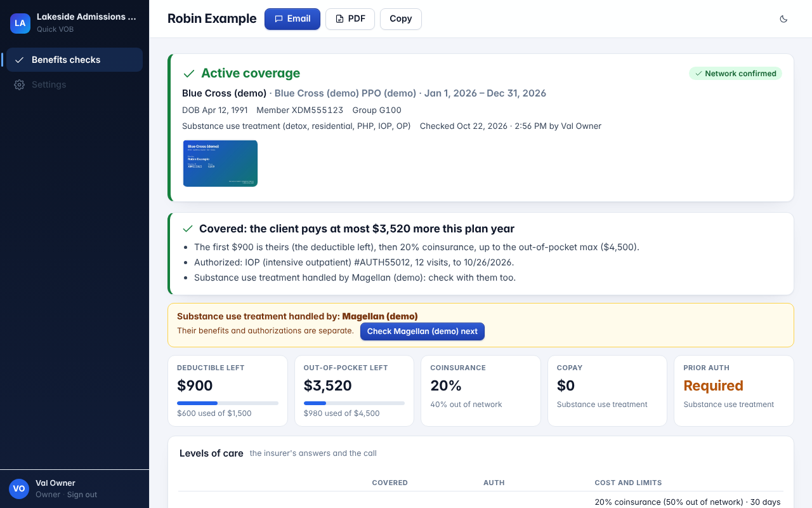The image size is (812, 508).
Task: Click the Deductible left progress bar
Action: [x=228, y=403]
